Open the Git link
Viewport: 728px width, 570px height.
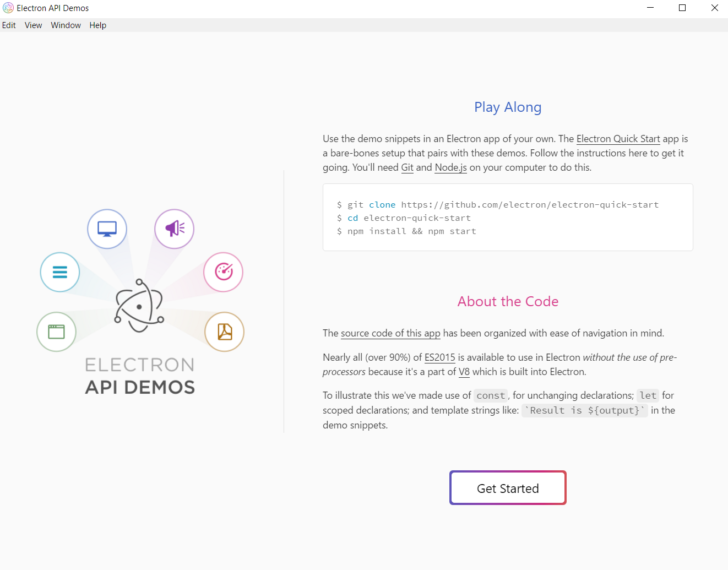pos(407,167)
